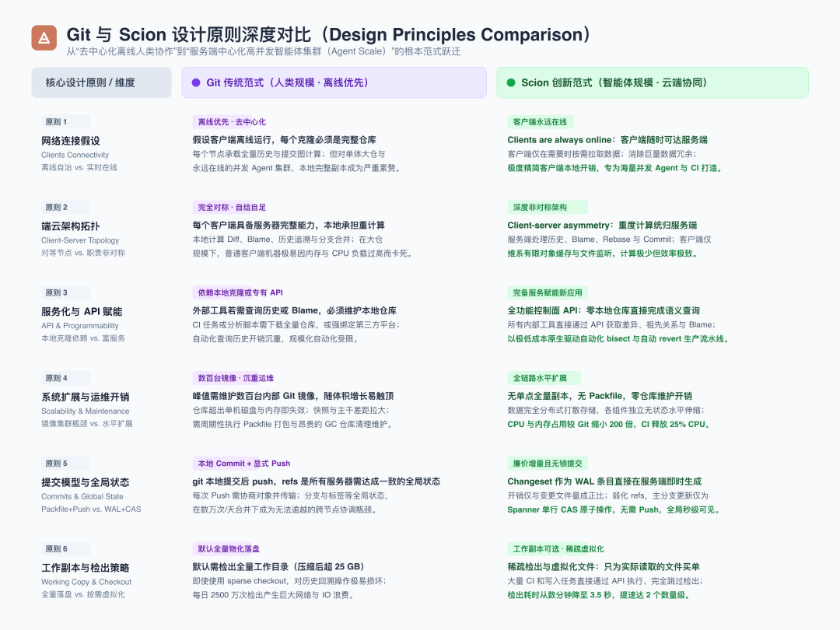This screenshot has height=630, width=840.
Task: Click the API & Programmability label
Action: pyautogui.click(x=80, y=325)
